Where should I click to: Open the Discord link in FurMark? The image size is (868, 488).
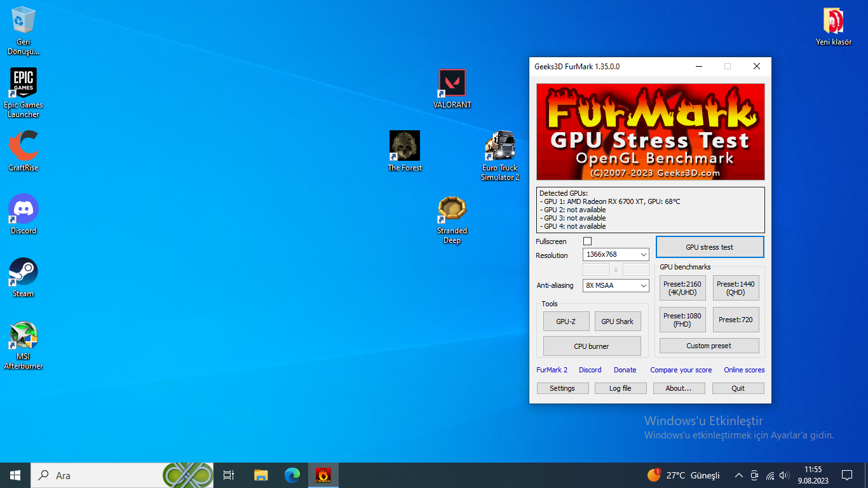590,370
